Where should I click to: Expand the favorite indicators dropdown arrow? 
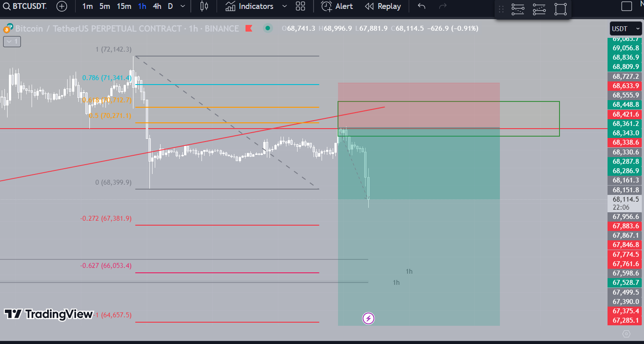(285, 6)
